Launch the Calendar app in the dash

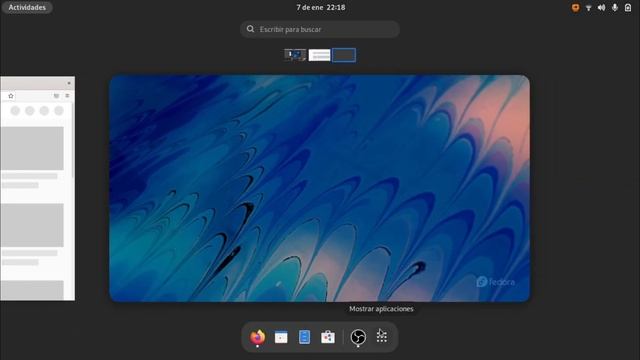coord(281,337)
